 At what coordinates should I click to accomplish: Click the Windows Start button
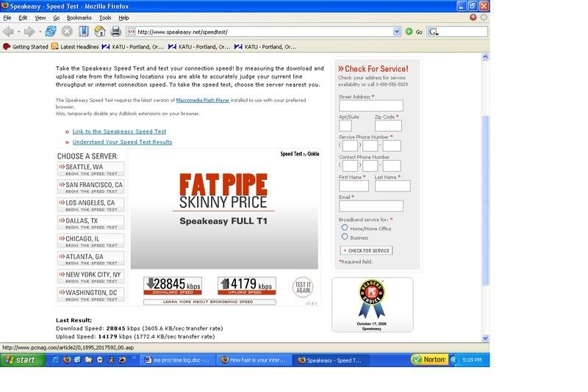point(22,360)
